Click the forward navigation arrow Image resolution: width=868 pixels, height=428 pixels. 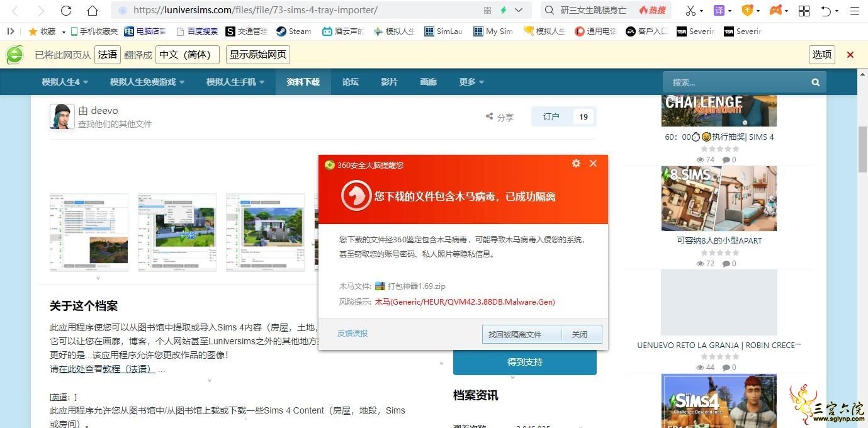click(41, 11)
